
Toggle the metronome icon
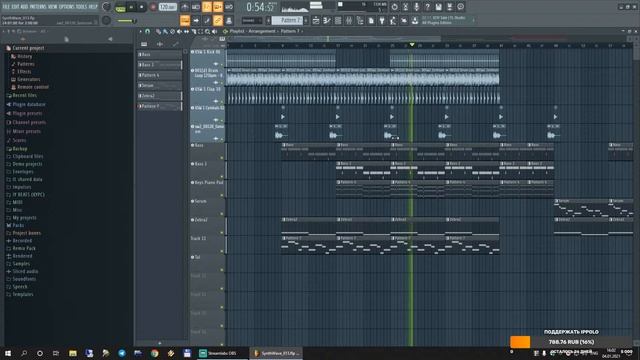pyautogui.click(x=184, y=7)
